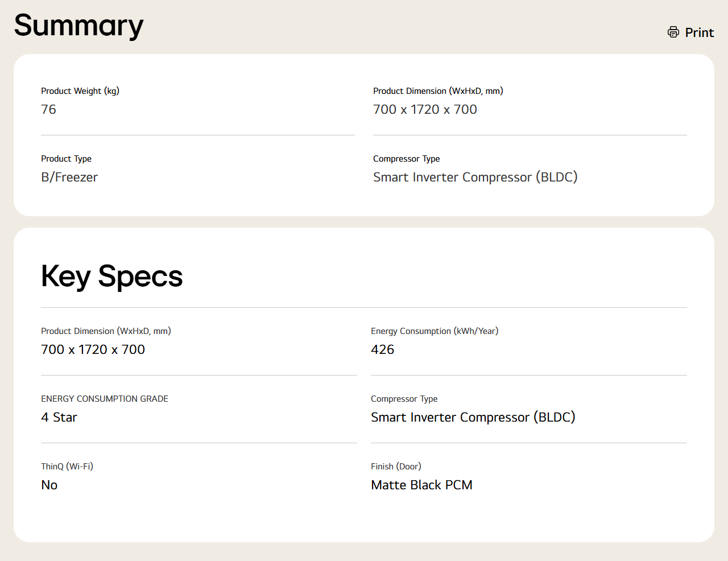Select the energy consumption value 426
728x561 pixels.
coord(382,350)
